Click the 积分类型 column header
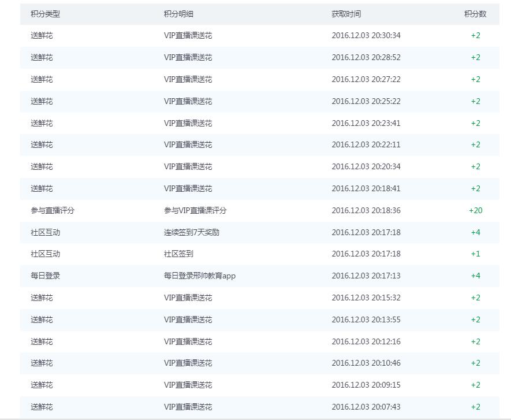The width and height of the screenshot is (511, 420). [x=45, y=14]
